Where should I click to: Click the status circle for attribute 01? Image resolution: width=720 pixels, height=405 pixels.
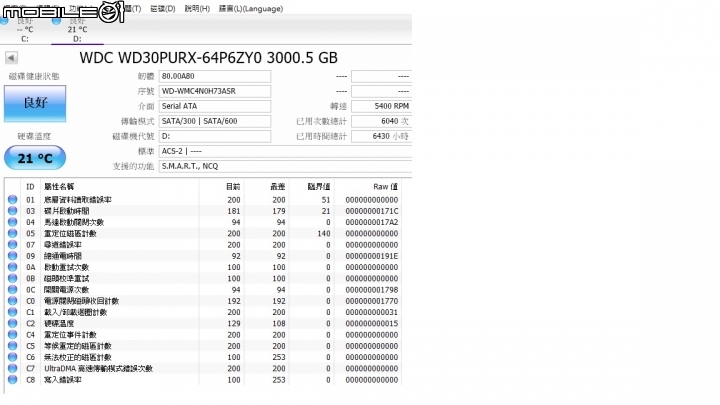[x=12, y=199]
